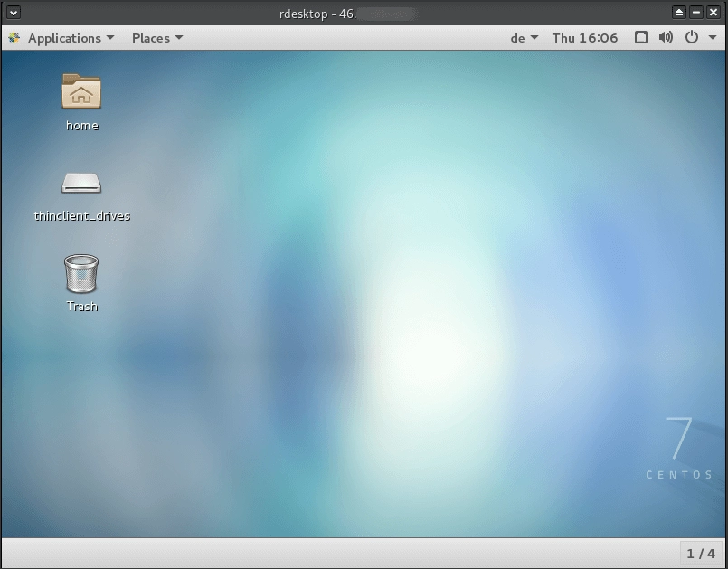The width and height of the screenshot is (728, 569).
Task: Click the power icon in top panel
Action: tap(691, 38)
